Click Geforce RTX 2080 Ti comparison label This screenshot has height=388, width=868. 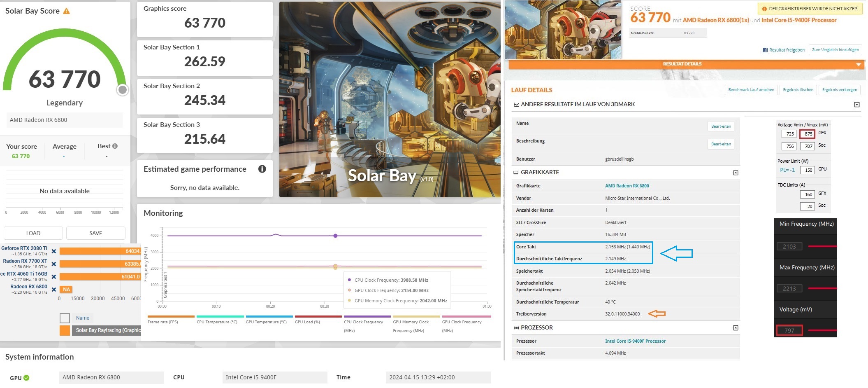click(x=24, y=248)
